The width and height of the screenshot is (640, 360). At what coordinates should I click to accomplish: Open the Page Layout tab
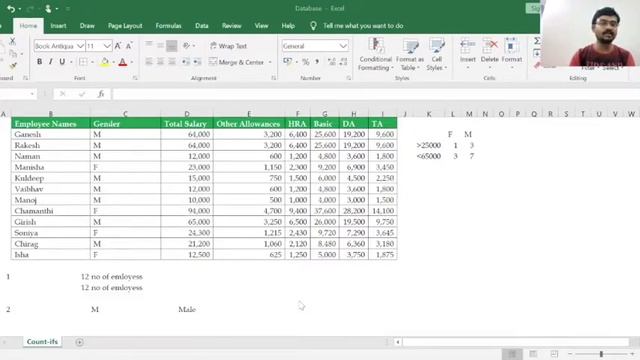[x=125, y=26]
